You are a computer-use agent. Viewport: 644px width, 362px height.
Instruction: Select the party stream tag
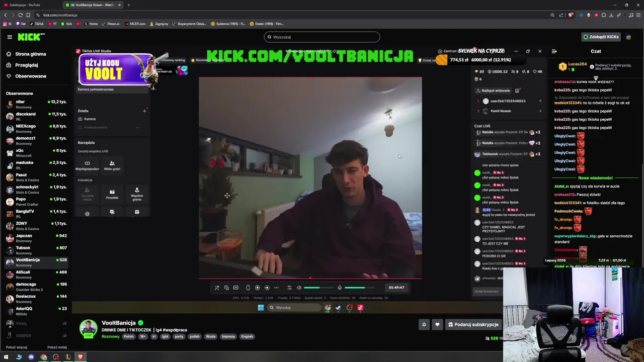[179, 336]
